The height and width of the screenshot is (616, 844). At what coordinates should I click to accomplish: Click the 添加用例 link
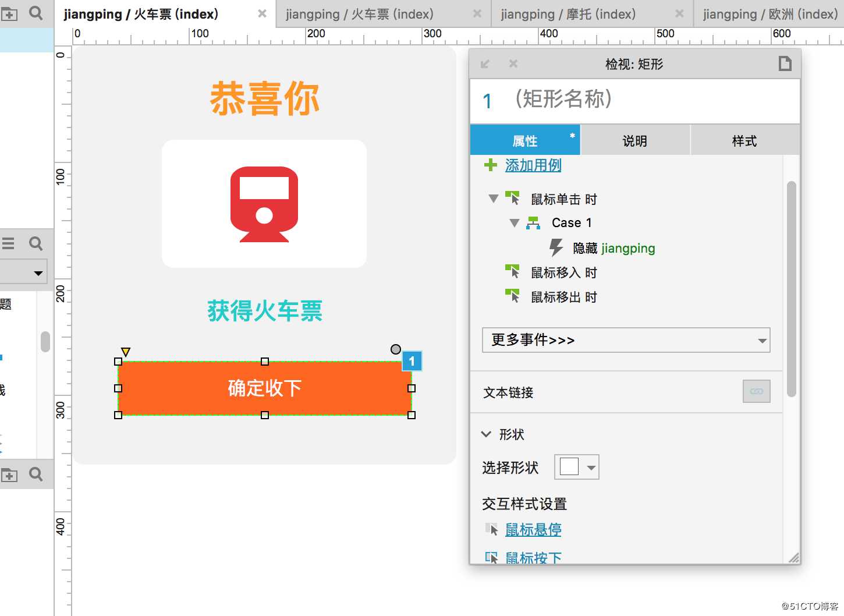[x=533, y=165]
